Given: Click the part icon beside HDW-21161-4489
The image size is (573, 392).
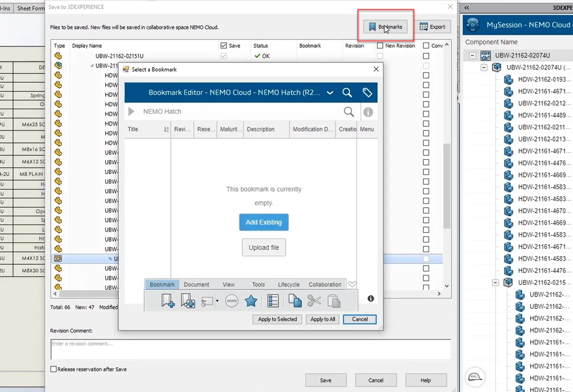Looking at the screenshot, I should click(x=508, y=115).
